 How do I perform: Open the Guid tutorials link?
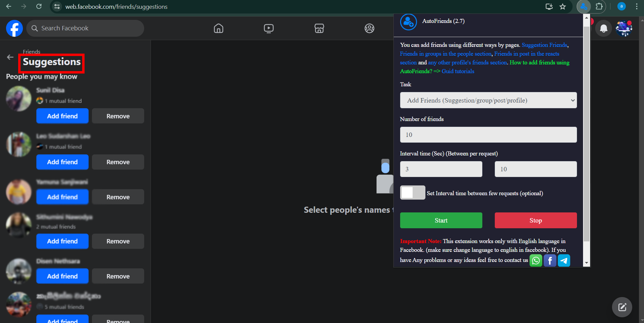pos(457,71)
